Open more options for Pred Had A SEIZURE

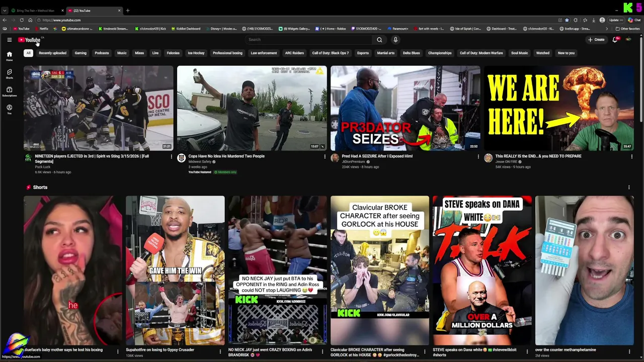click(x=478, y=156)
